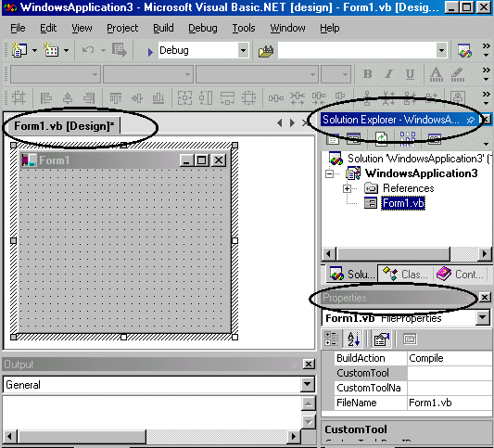Screen dimensions: 494x448
Task: Open the Add New Item dropdown arrow
Action: click(x=66, y=50)
